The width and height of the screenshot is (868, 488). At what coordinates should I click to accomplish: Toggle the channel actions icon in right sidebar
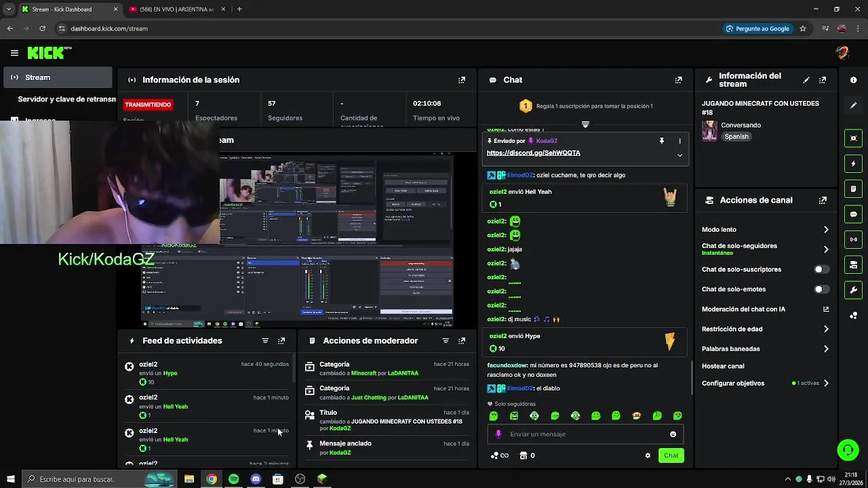(853, 264)
